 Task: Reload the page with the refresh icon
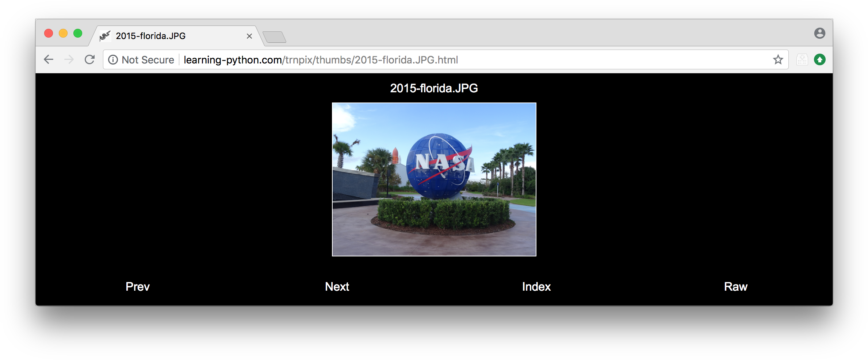(x=89, y=59)
